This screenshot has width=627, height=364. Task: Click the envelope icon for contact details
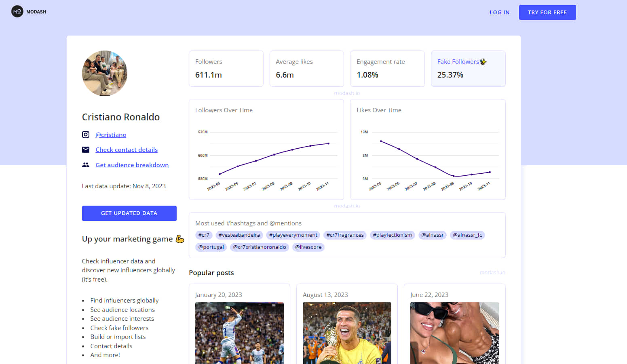86,149
